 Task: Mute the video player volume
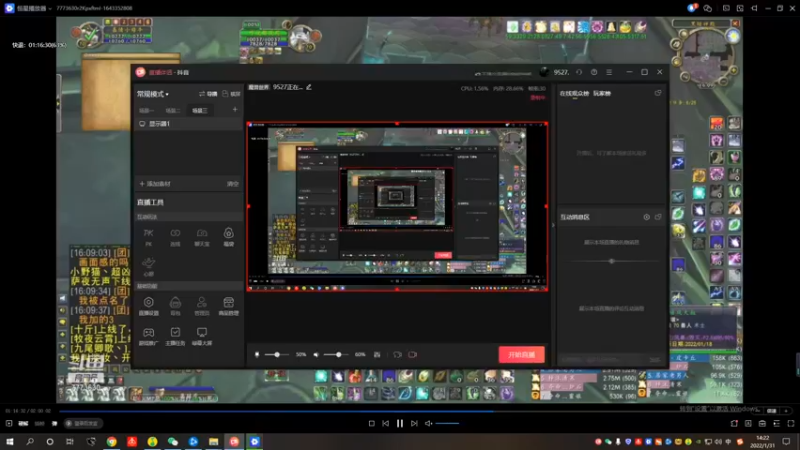tap(429, 423)
